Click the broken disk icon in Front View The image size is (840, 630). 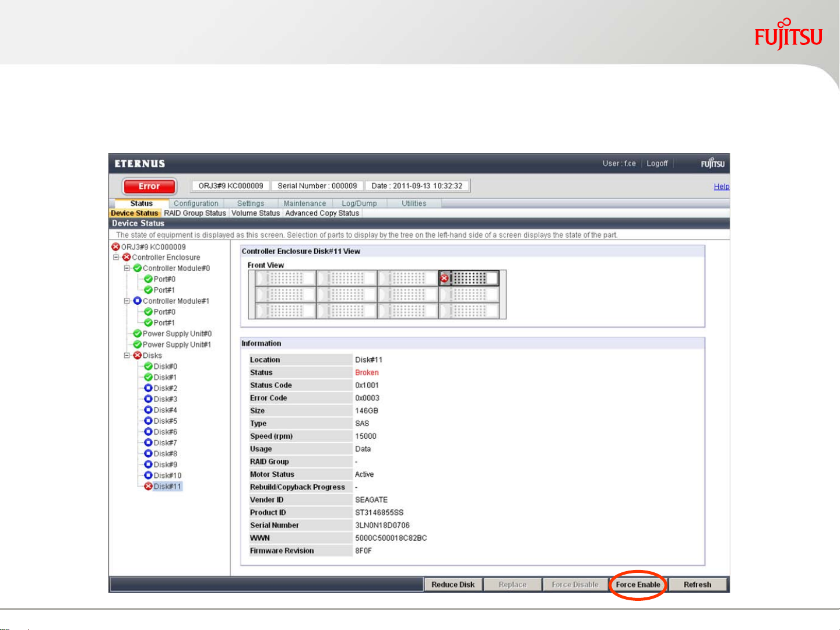[445, 279]
